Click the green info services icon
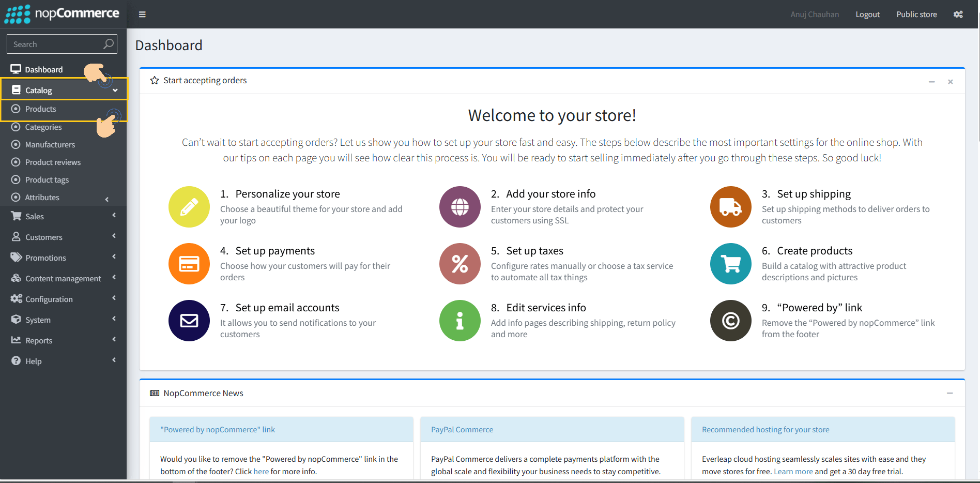Screen dimensions: 980x483 coord(460,321)
